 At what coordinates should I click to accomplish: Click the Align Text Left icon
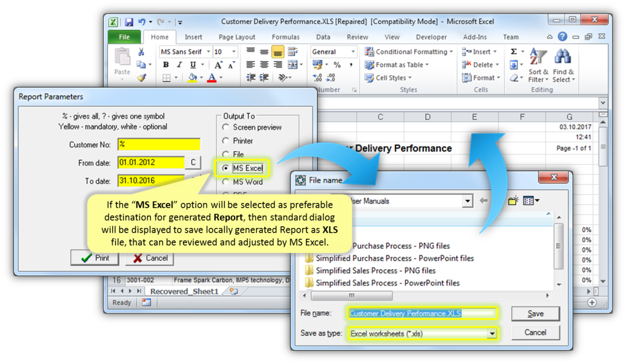[250, 65]
